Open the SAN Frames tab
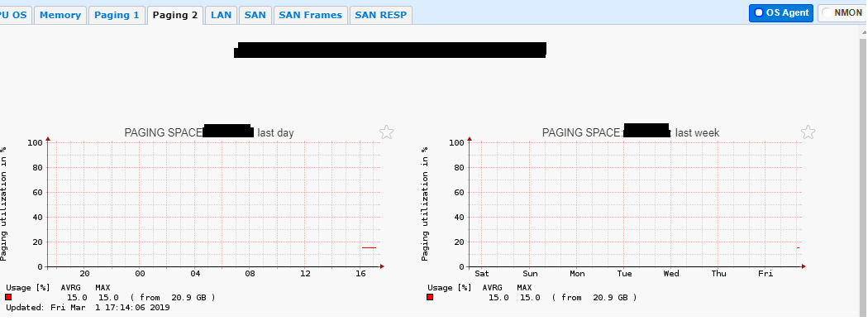 tap(311, 15)
